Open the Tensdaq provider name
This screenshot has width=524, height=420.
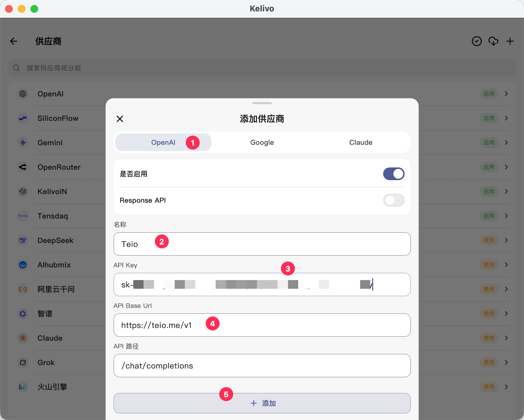pyautogui.click(x=53, y=216)
